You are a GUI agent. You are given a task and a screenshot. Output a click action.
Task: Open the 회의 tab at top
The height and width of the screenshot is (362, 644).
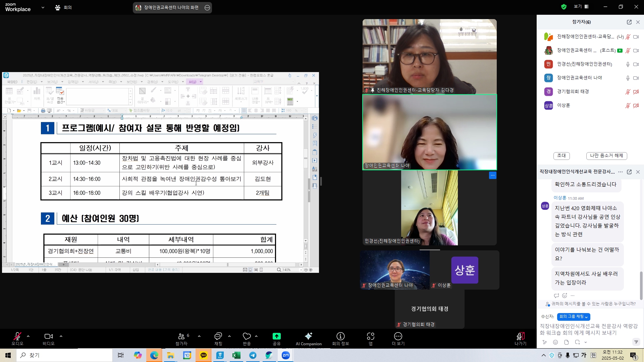[63, 7]
